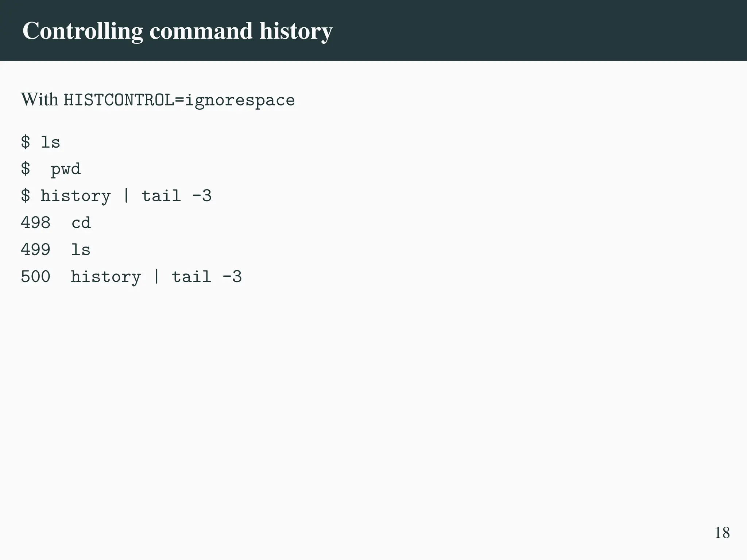The image size is (747, 560).
Task: Click history entry number 498
Action: [35, 223]
